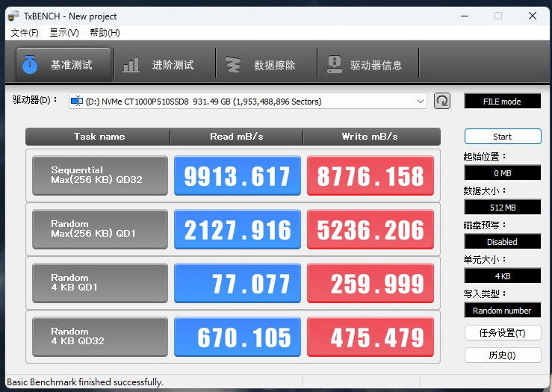Click the write result 475.479

point(370,337)
